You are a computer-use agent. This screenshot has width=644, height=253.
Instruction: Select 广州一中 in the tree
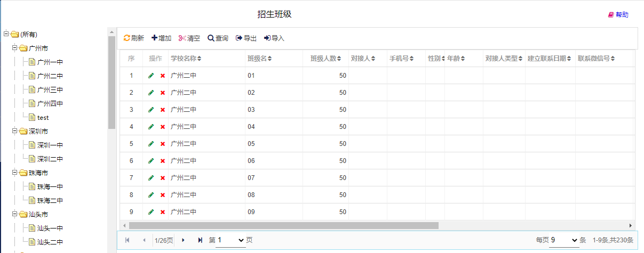coord(50,62)
